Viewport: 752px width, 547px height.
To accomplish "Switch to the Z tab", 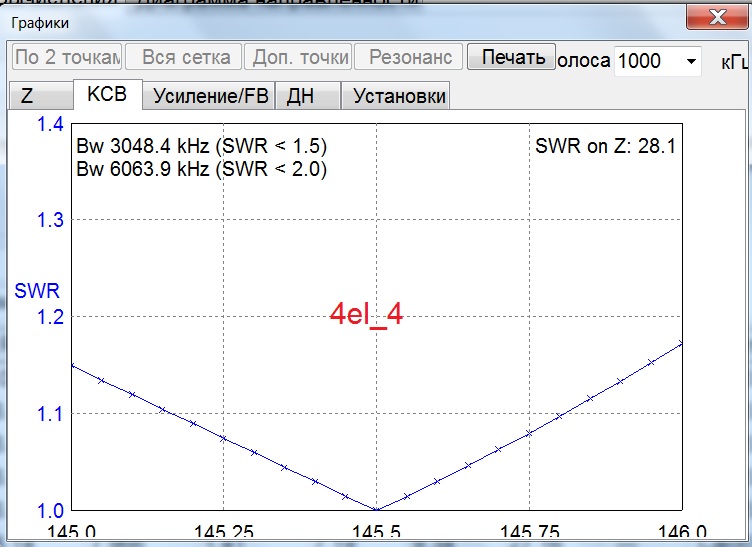I will click(x=28, y=96).
